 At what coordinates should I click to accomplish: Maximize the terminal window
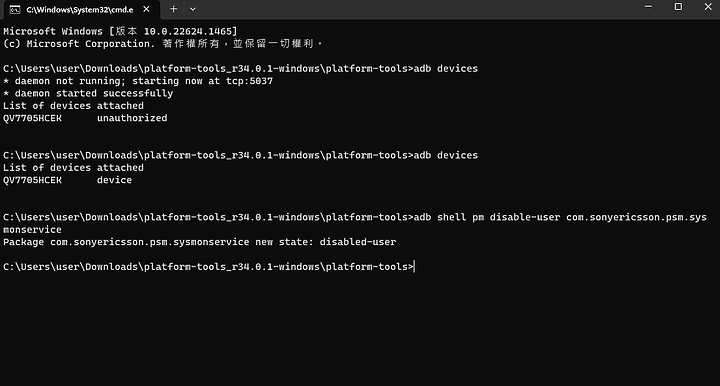click(678, 7)
